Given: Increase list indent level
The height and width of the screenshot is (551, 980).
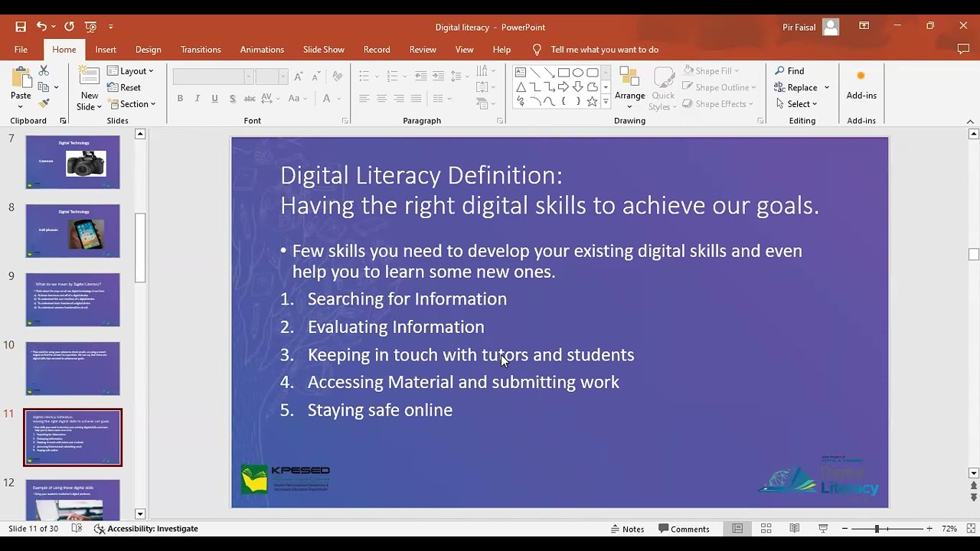Looking at the screenshot, I should tap(438, 77).
